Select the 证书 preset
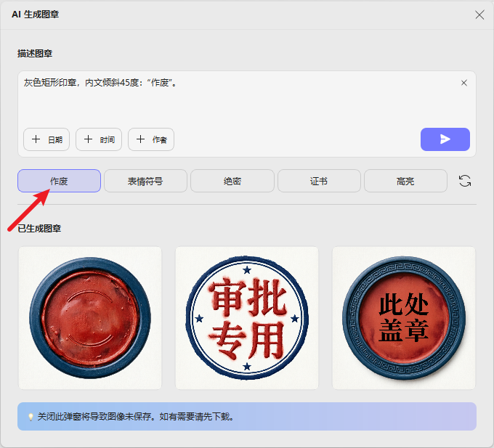 319,181
